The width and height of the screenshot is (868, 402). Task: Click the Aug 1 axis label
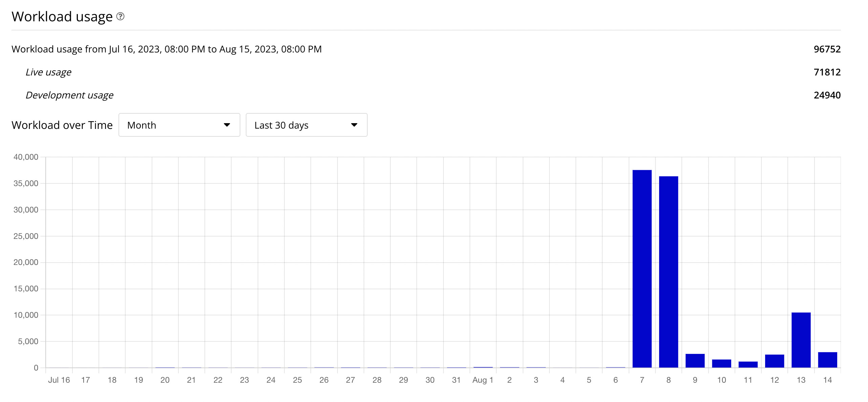tap(483, 380)
